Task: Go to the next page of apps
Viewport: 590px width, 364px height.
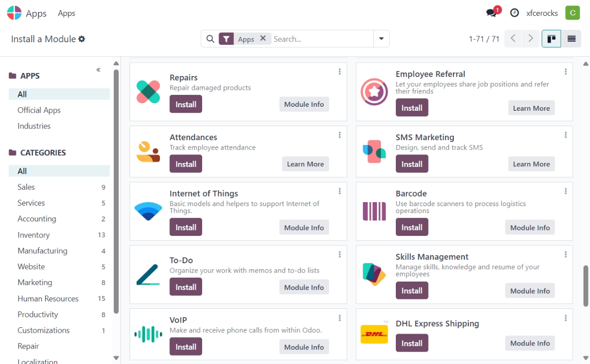Action: 531,39
